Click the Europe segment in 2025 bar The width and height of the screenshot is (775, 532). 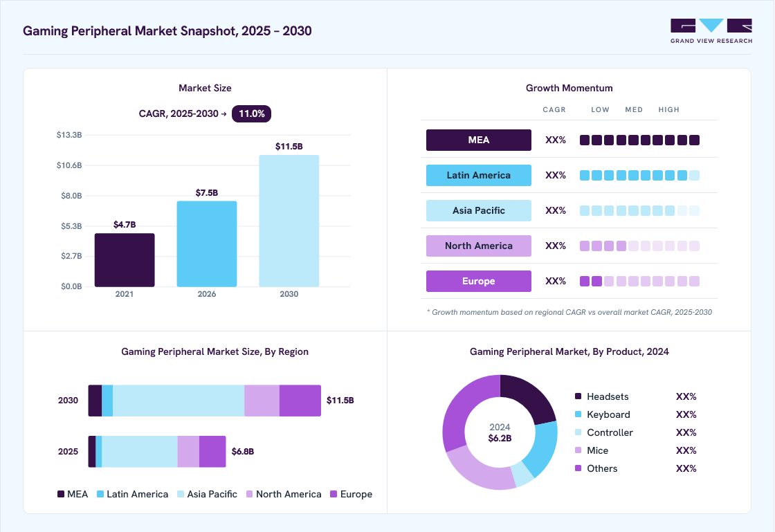[212, 452]
